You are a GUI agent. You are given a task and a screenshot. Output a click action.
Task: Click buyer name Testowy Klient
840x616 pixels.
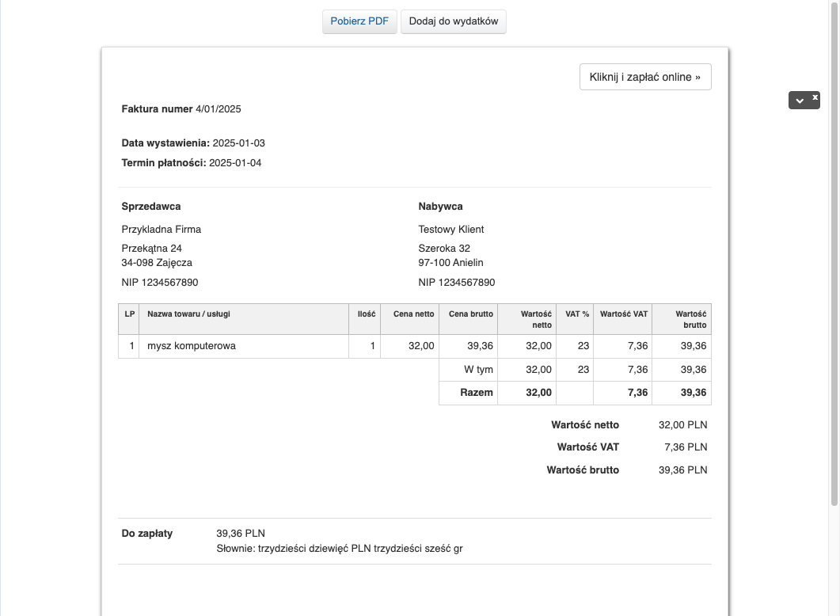451,230
